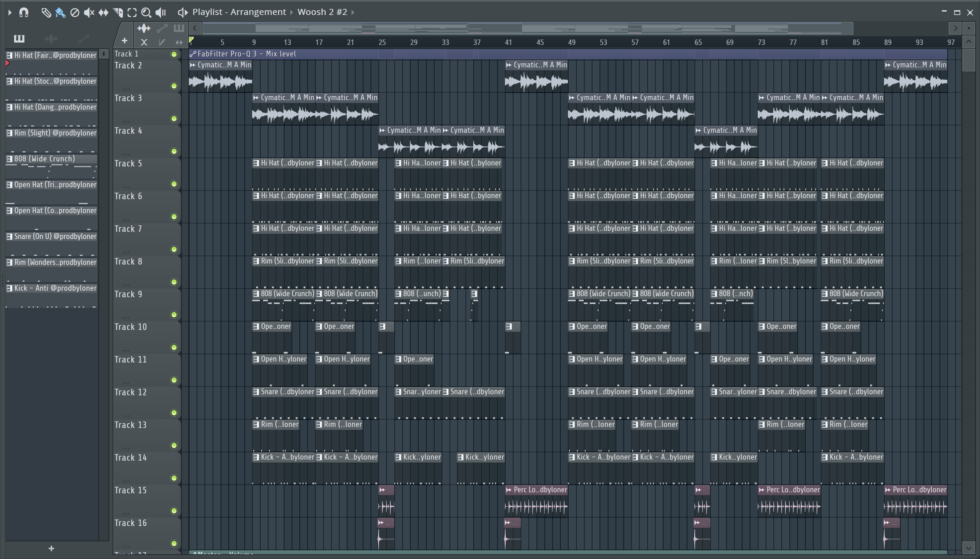Select 808 (Wide Crunch) pattern in picker
The height and width of the screenshot is (559, 980).
coord(44,159)
